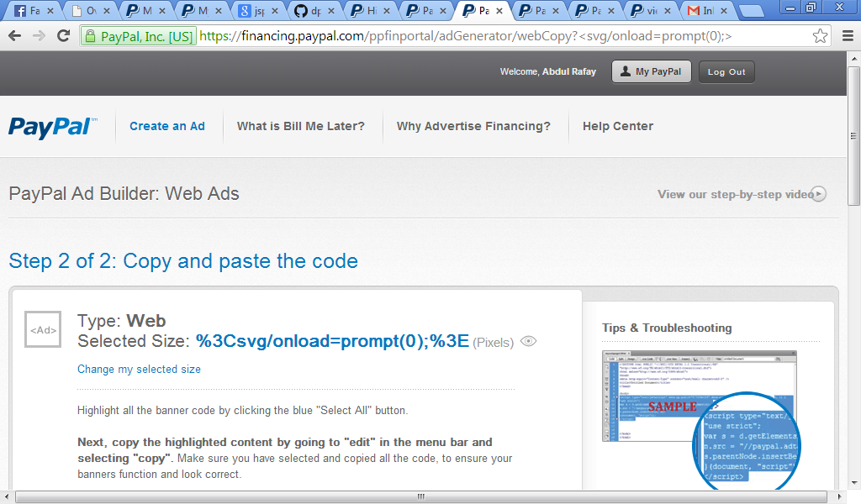The height and width of the screenshot is (504, 861).
Task: Click the PayPal, Inc. [US] security lock badge
Action: pyautogui.click(x=139, y=37)
